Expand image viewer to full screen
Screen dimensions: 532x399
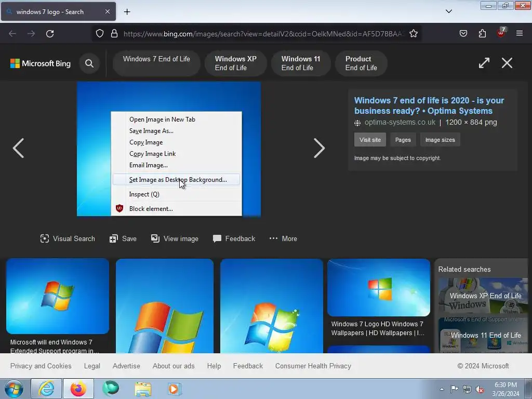[x=484, y=63]
